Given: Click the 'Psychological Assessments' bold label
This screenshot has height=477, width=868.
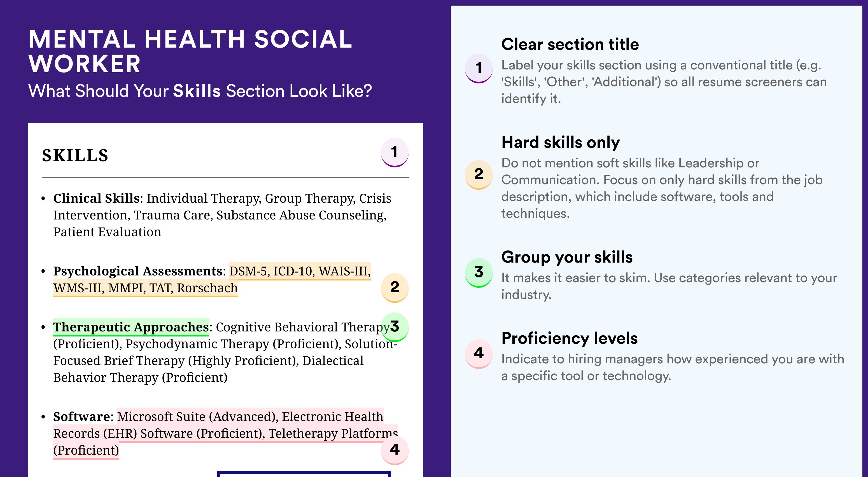Looking at the screenshot, I should click(137, 271).
